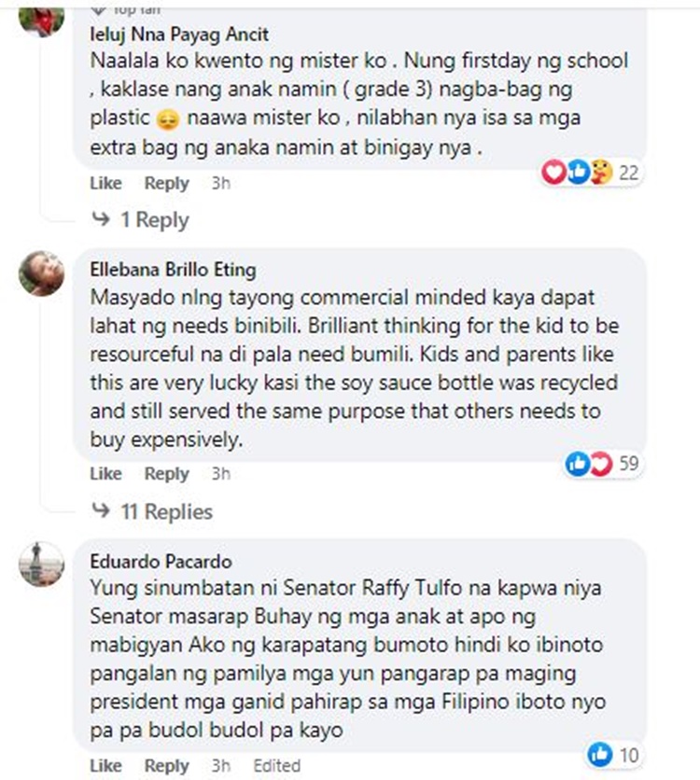Reply to Ellebana Brillo Eting's comment
Image resolution: width=700 pixels, height=780 pixels.
point(167,474)
